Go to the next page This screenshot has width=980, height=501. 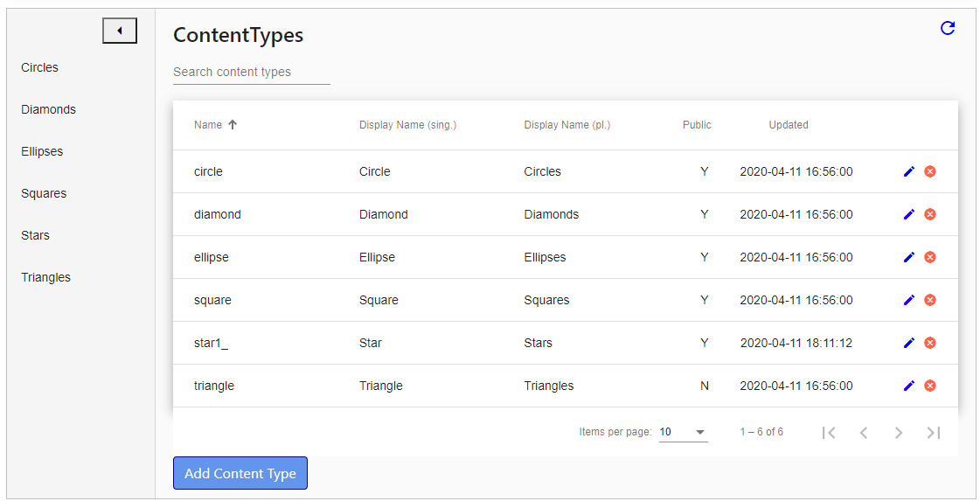coord(899,432)
